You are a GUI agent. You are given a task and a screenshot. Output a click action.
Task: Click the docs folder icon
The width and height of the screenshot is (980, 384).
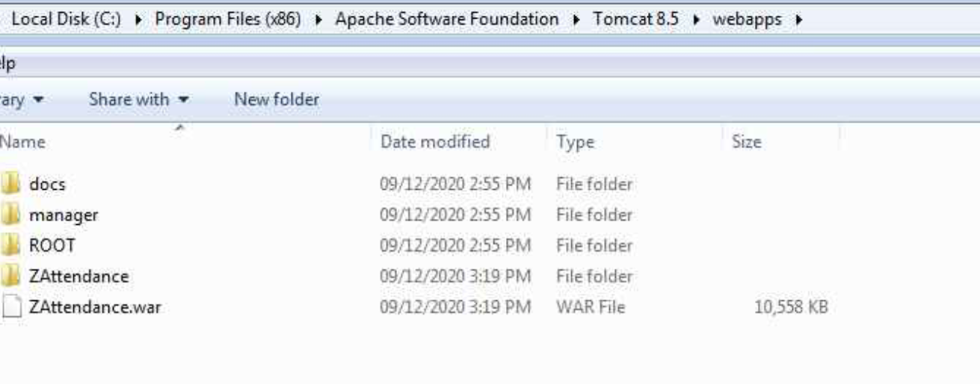(x=10, y=184)
